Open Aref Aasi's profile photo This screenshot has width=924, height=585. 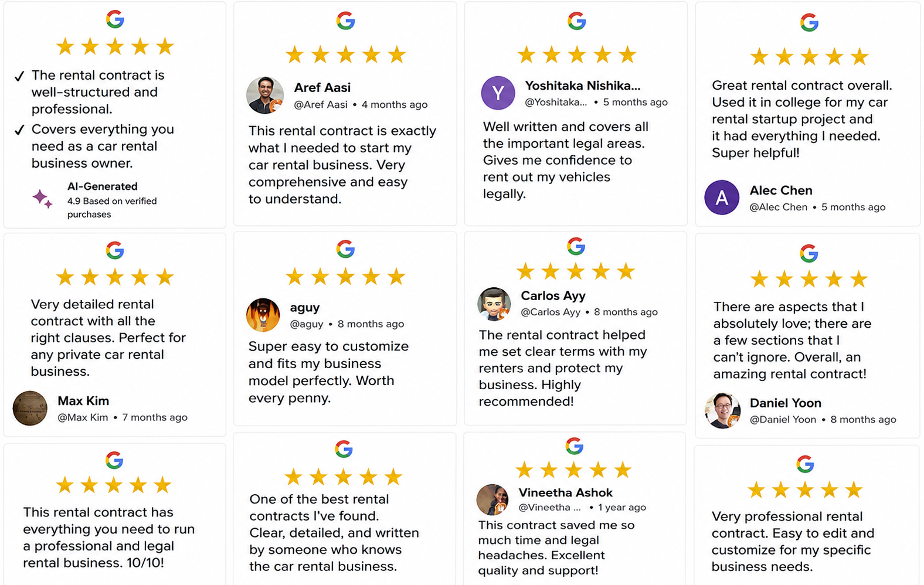[x=265, y=95]
